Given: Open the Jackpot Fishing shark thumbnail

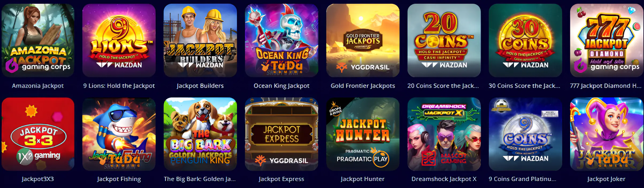Looking at the screenshot, I should pyautogui.click(x=119, y=134).
